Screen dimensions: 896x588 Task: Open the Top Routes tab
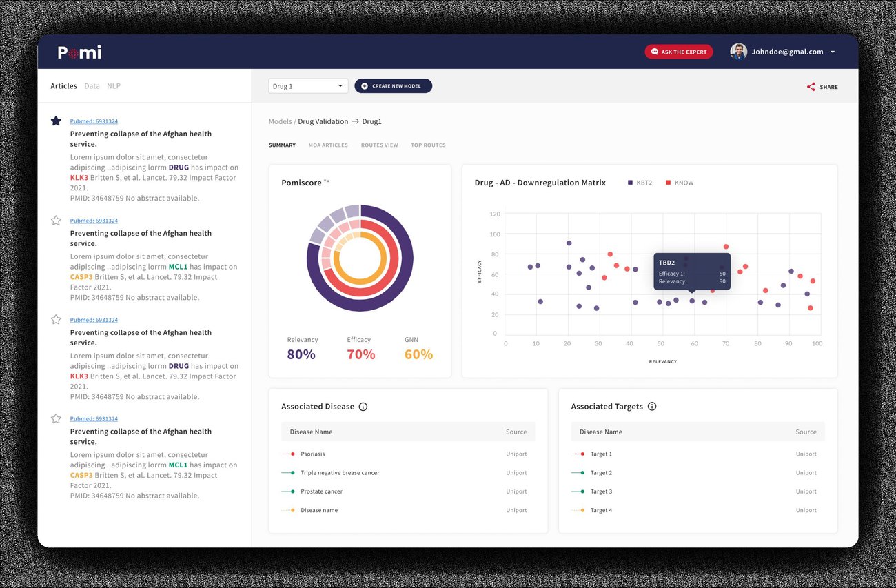tap(428, 145)
